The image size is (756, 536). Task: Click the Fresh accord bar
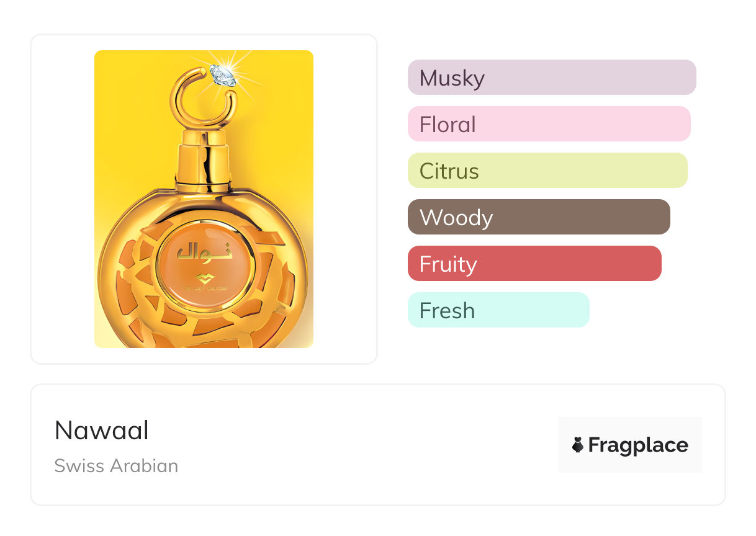point(498,310)
